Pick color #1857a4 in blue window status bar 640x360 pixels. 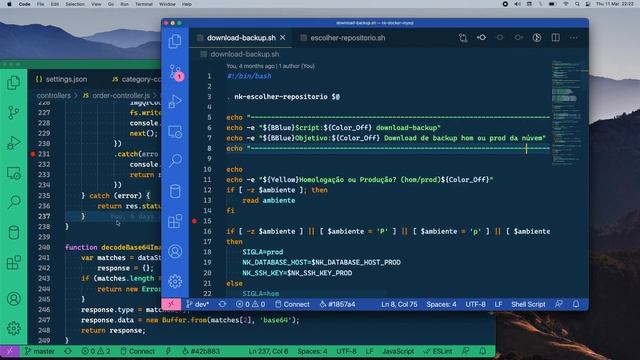pyautogui.click(x=338, y=304)
